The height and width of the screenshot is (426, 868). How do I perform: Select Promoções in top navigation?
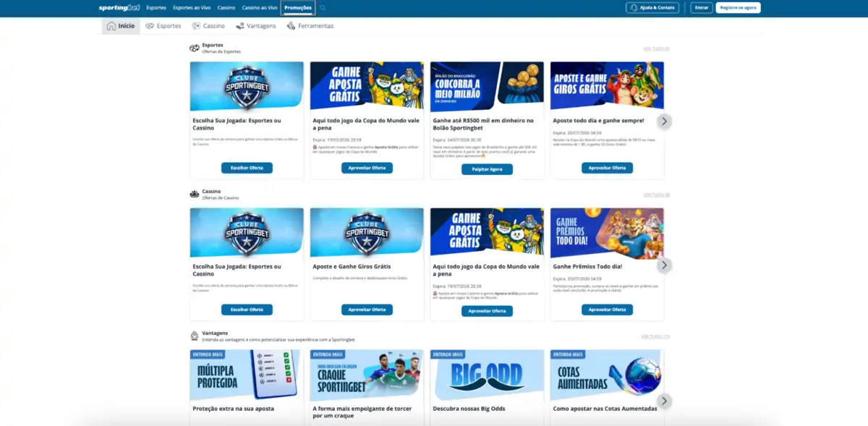(298, 7)
